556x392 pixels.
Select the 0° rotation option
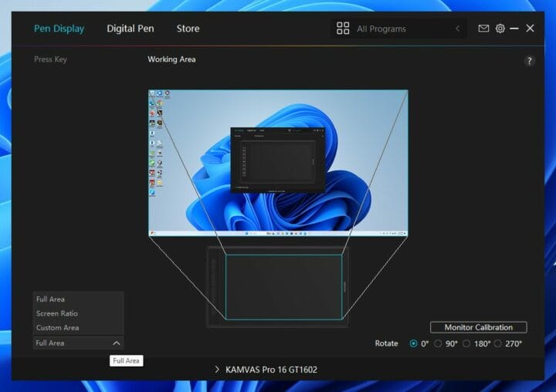tap(414, 343)
